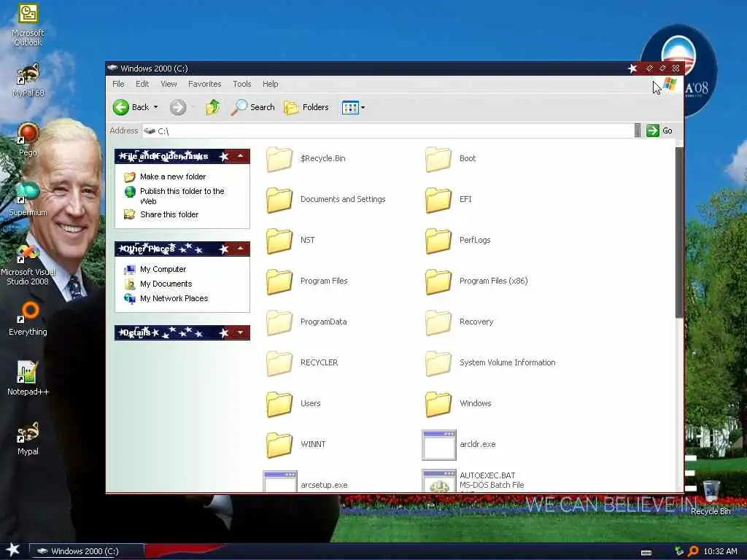Image resolution: width=747 pixels, height=560 pixels.
Task: Select the NST folder icon
Action: click(x=279, y=241)
